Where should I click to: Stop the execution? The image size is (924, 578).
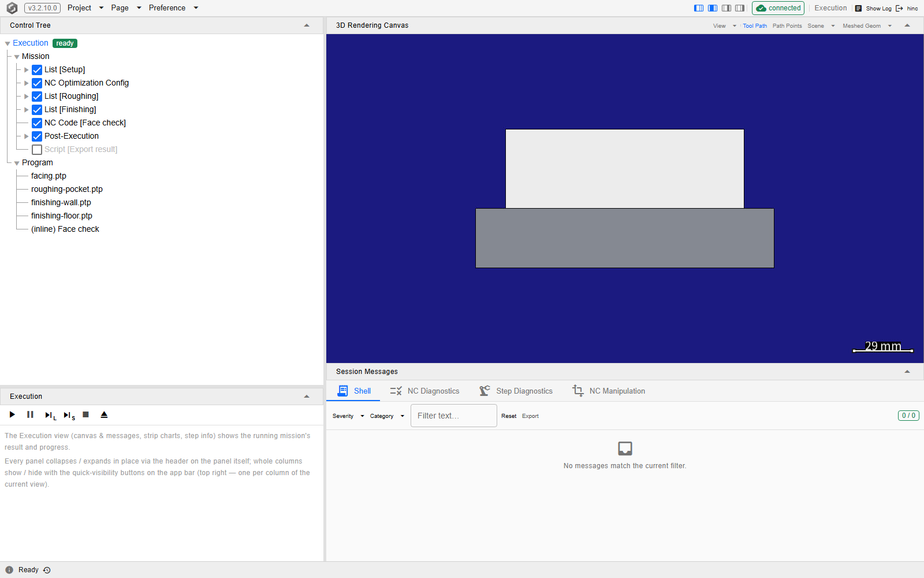pyautogui.click(x=85, y=414)
